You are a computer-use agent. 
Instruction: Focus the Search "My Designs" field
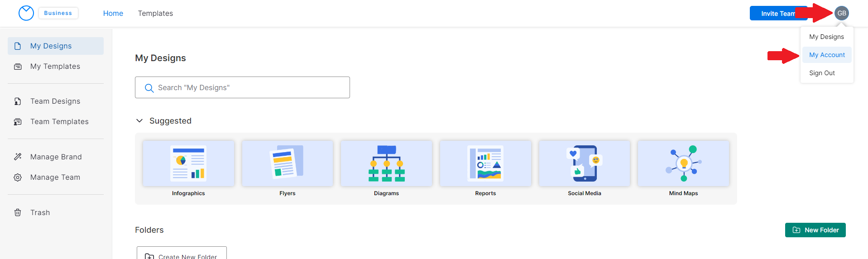[x=242, y=87]
